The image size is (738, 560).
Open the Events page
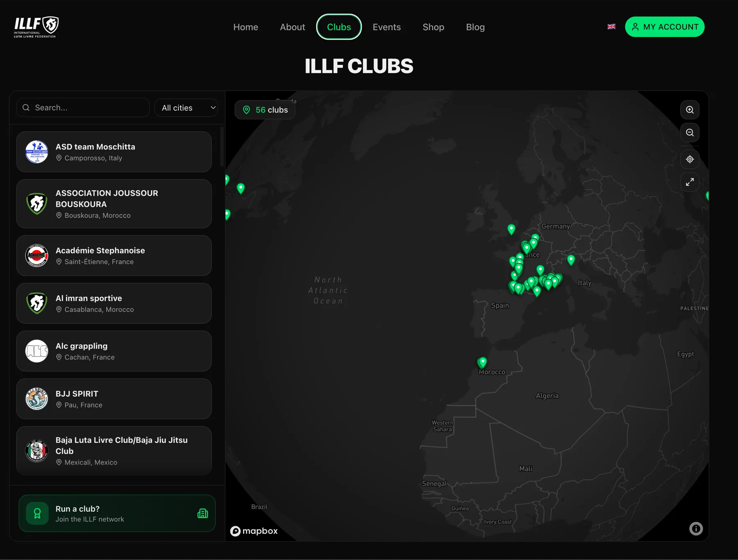387,27
